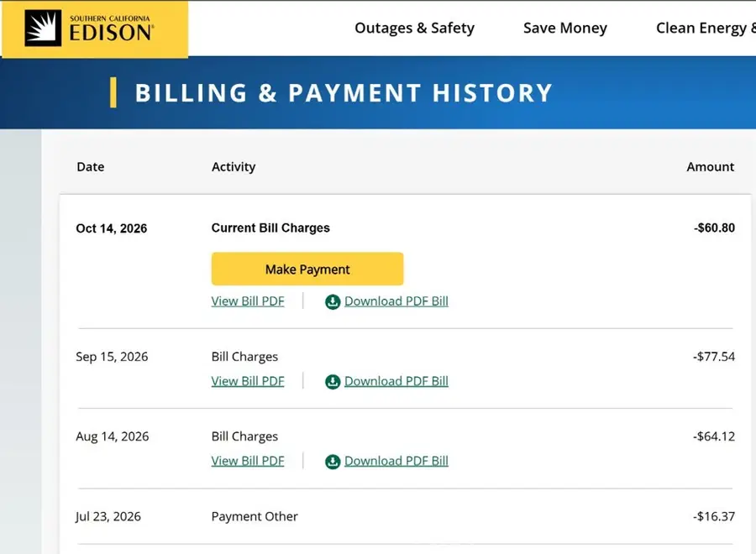
Task: Click Current Bill Charges label
Action: (x=270, y=227)
